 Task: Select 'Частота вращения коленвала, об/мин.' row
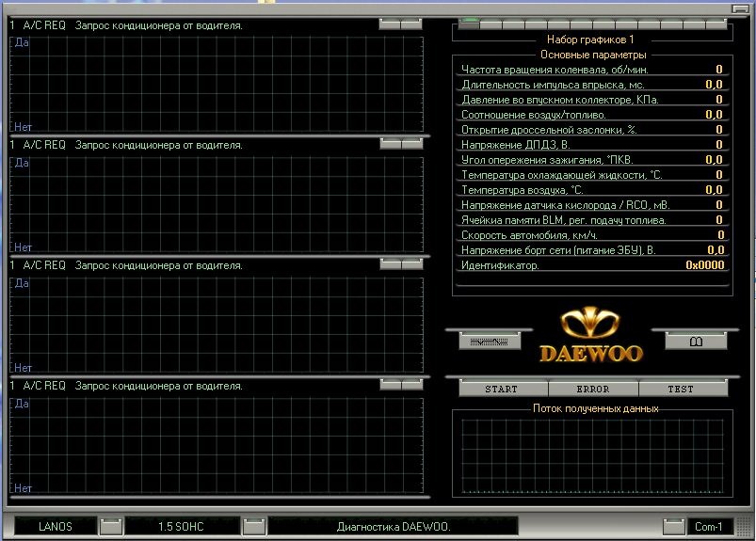click(x=592, y=70)
